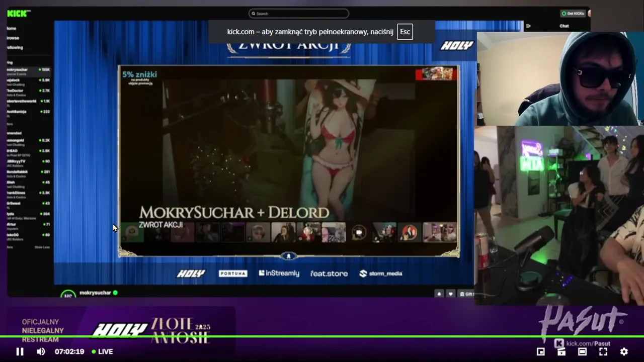Click the Search field in restreamed Kick page
This screenshot has height=362, width=644.
[299, 14]
